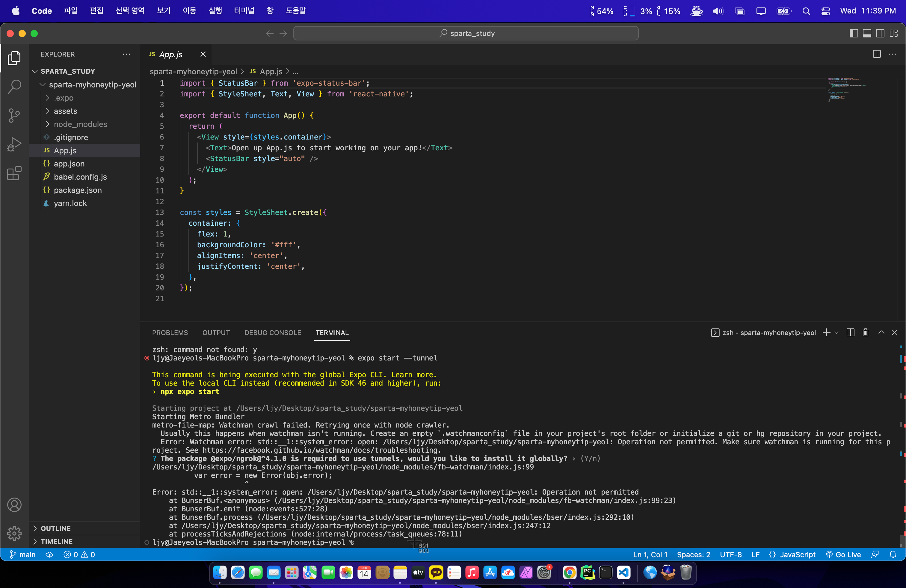Go back with the navigation arrow
The width and height of the screenshot is (906, 588).
coord(270,34)
